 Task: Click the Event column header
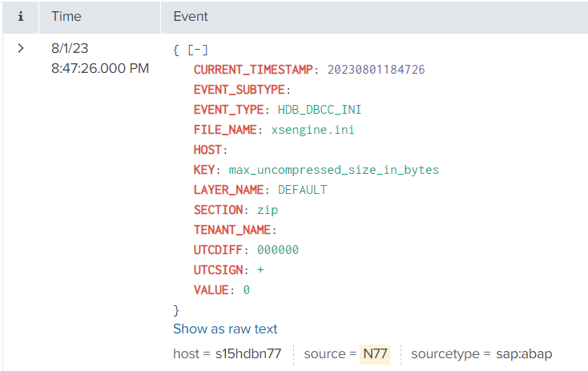[x=190, y=16]
